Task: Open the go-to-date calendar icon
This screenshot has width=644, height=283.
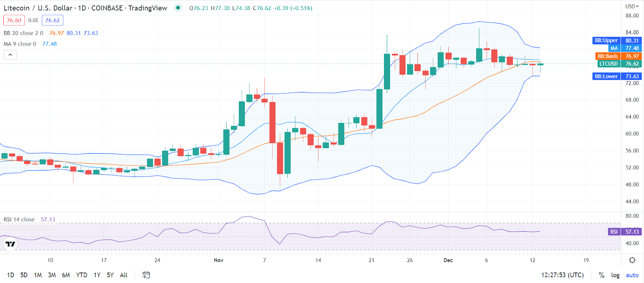Action: tap(146, 275)
